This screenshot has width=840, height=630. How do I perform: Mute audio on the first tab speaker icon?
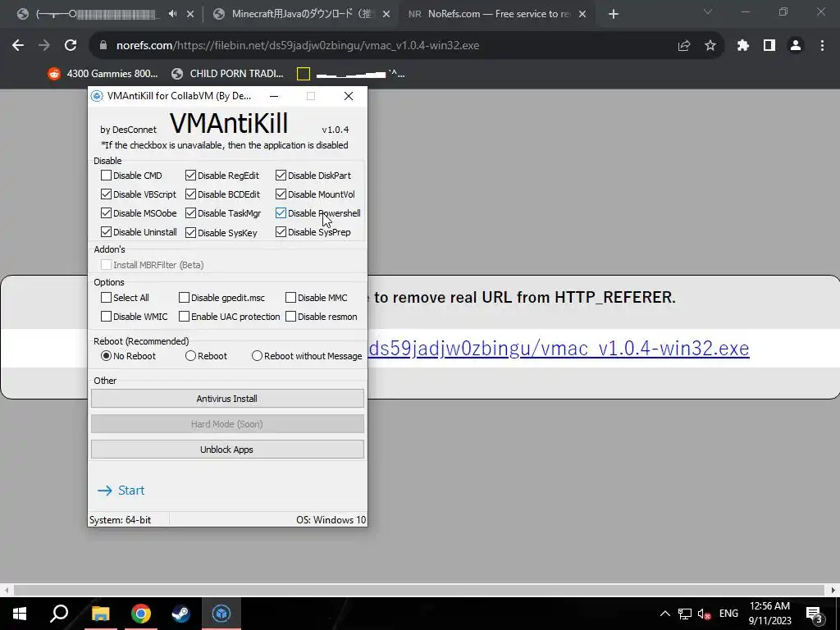click(172, 14)
